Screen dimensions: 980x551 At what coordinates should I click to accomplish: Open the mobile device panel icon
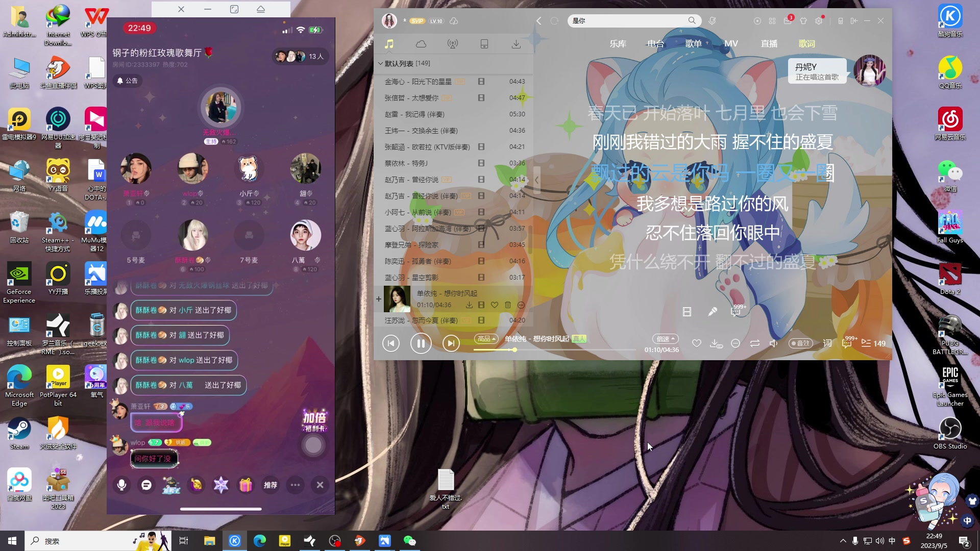(x=484, y=44)
